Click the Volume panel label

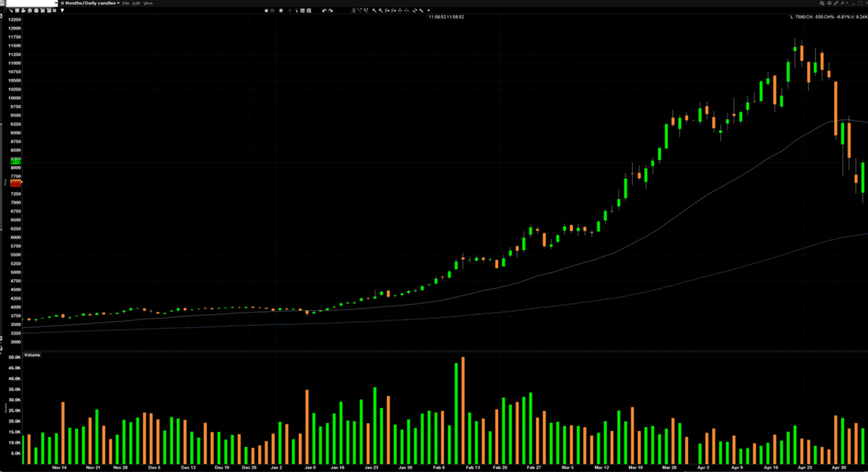click(32, 355)
